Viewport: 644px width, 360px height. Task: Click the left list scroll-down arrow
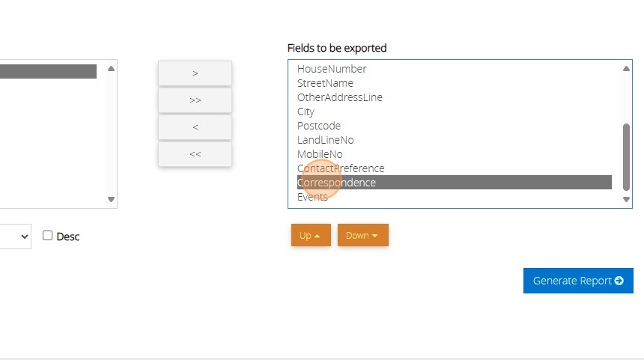click(111, 199)
